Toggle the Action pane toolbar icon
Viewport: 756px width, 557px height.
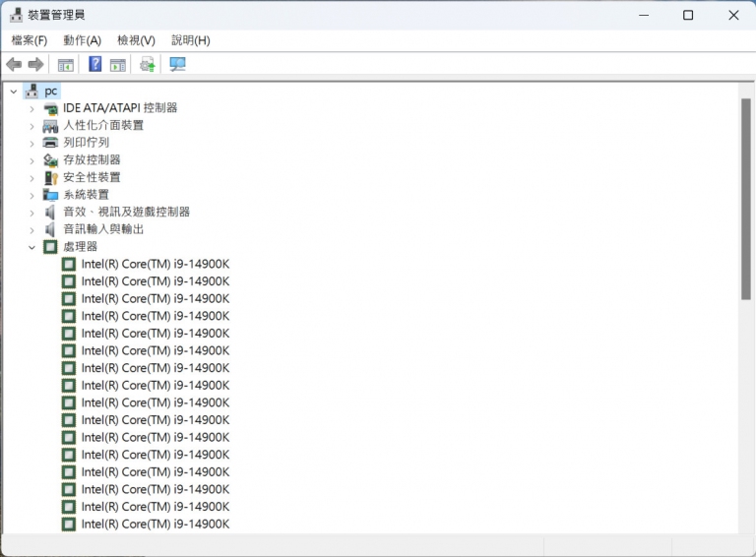tap(118, 65)
